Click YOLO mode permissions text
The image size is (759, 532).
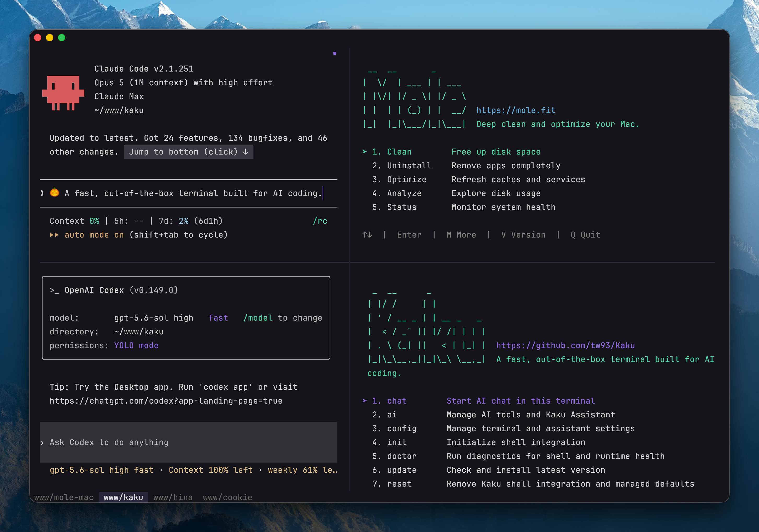coord(136,346)
